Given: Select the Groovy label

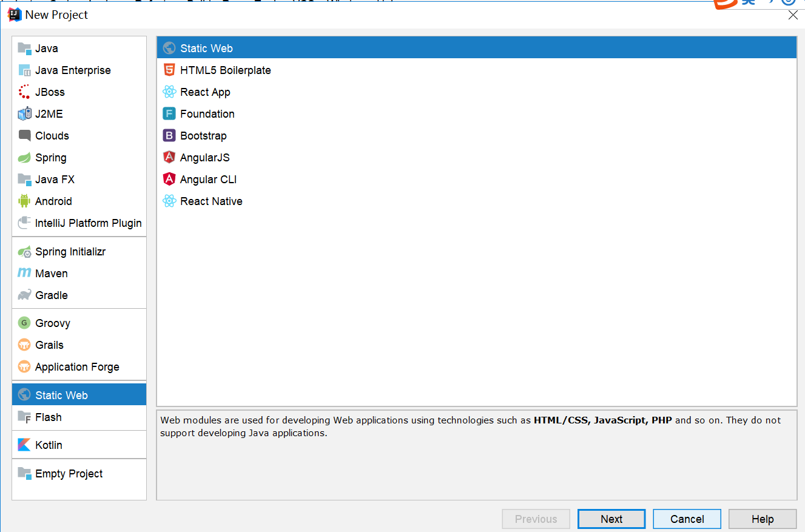Looking at the screenshot, I should click(53, 323).
